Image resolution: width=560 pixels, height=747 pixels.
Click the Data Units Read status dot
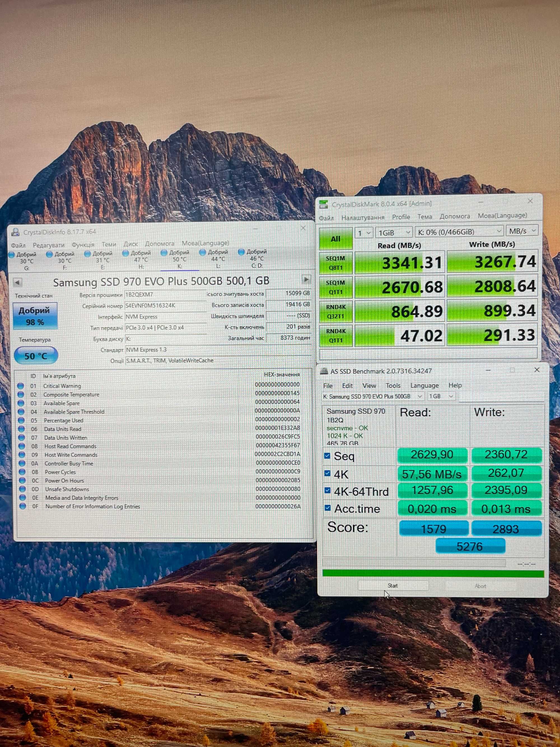pyautogui.click(x=21, y=429)
